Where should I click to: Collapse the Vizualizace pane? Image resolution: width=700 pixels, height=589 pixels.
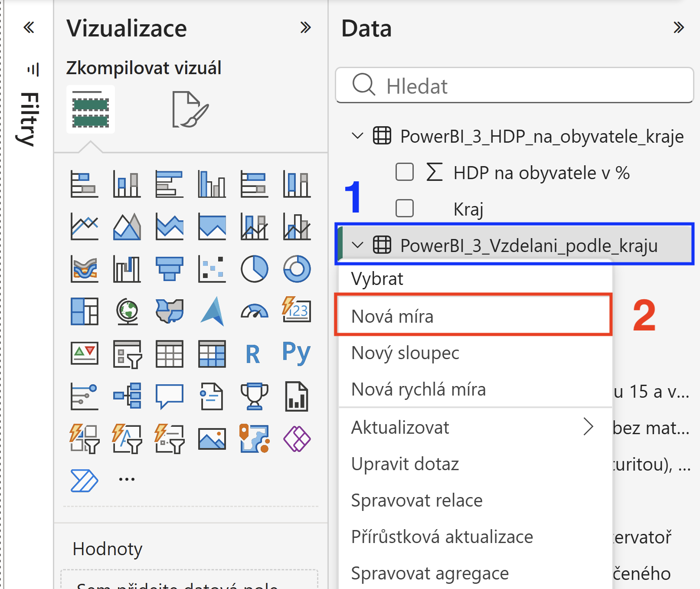306,28
